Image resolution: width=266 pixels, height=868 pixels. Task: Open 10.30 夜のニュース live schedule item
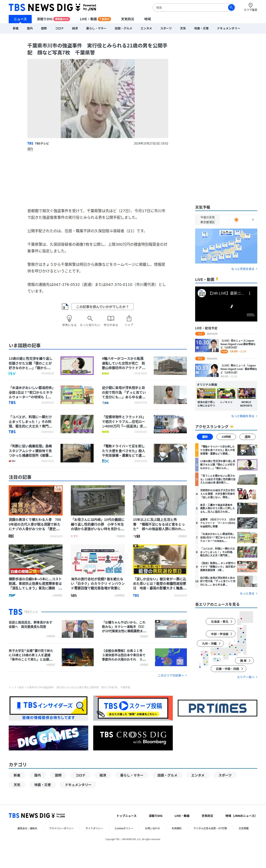pos(226,346)
